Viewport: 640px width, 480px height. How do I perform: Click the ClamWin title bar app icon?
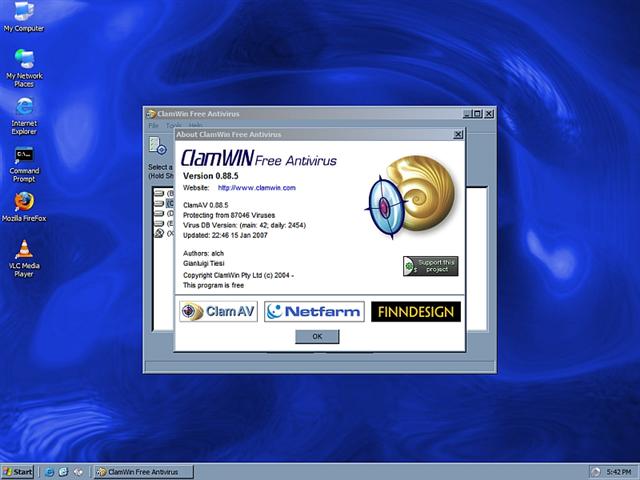pos(151,114)
